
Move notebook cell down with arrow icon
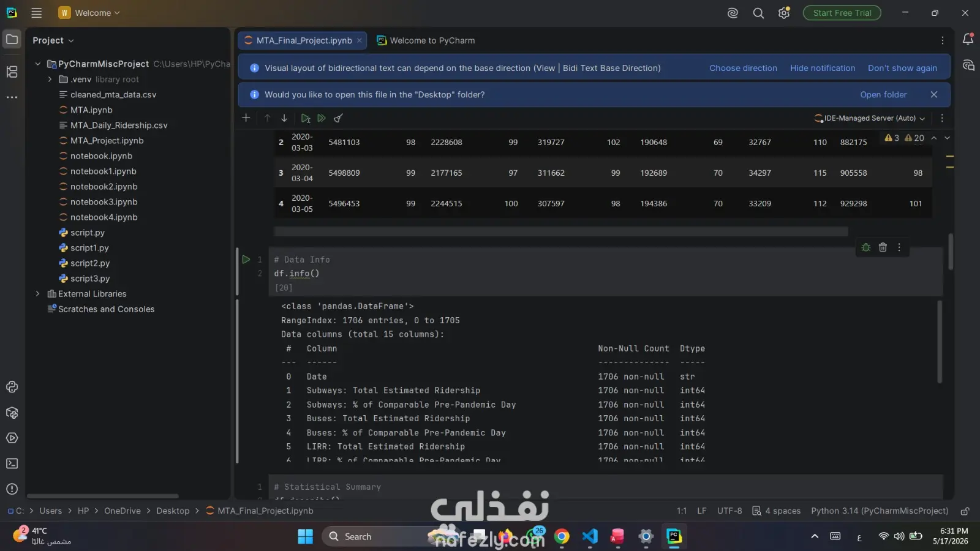point(284,118)
